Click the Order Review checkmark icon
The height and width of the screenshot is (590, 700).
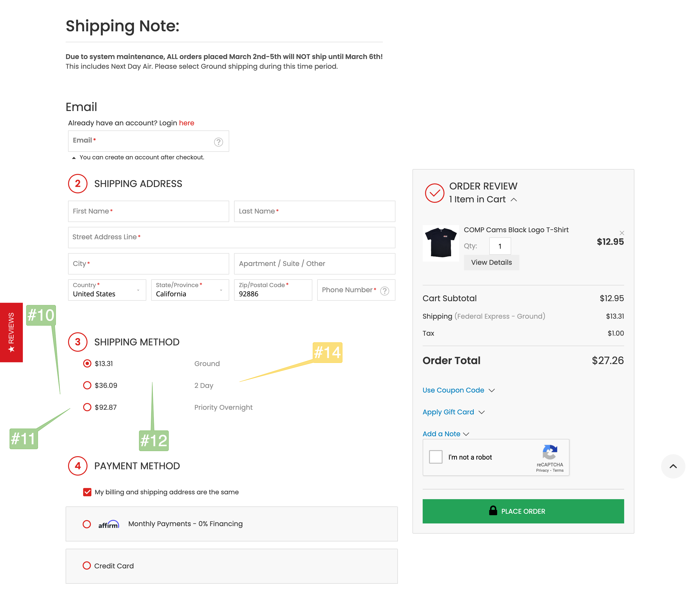[434, 193]
